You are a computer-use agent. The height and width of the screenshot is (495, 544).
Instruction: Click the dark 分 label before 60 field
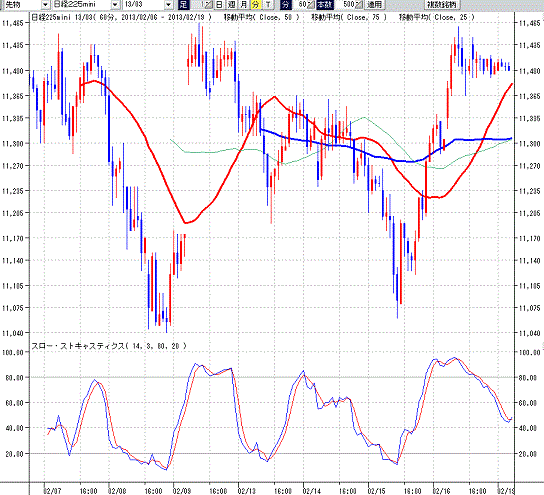[x=285, y=5]
